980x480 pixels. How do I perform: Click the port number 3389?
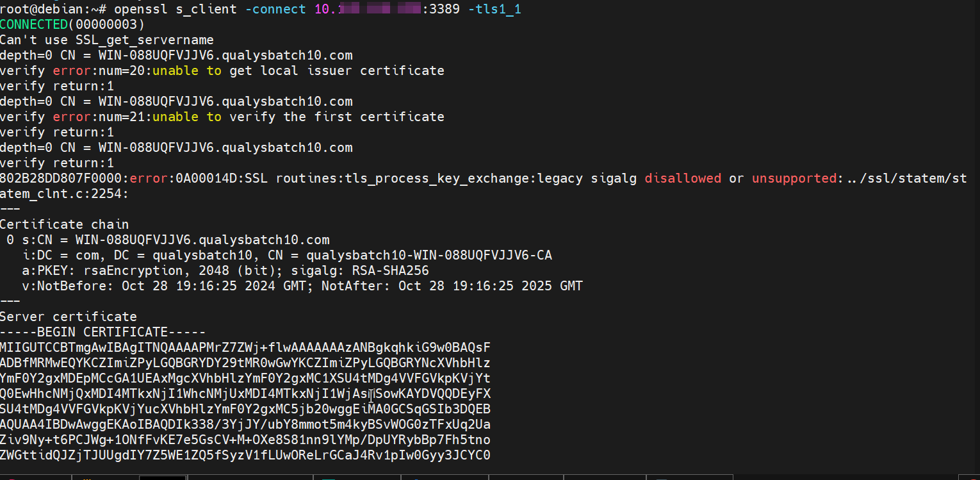click(444, 10)
